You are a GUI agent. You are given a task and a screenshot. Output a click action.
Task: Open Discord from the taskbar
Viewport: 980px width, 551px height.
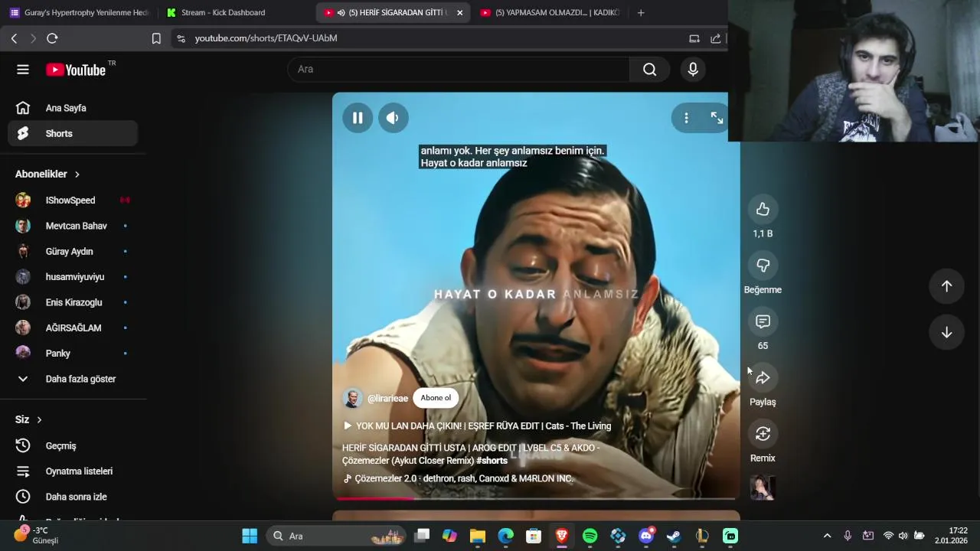pos(646,536)
